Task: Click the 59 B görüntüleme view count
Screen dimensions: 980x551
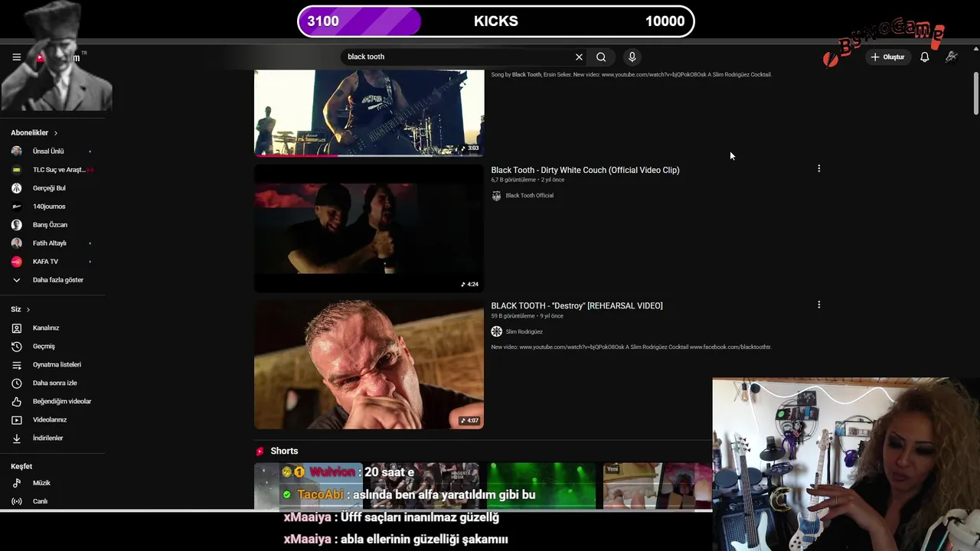Action: pyautogui.click(x=512, y=316)
